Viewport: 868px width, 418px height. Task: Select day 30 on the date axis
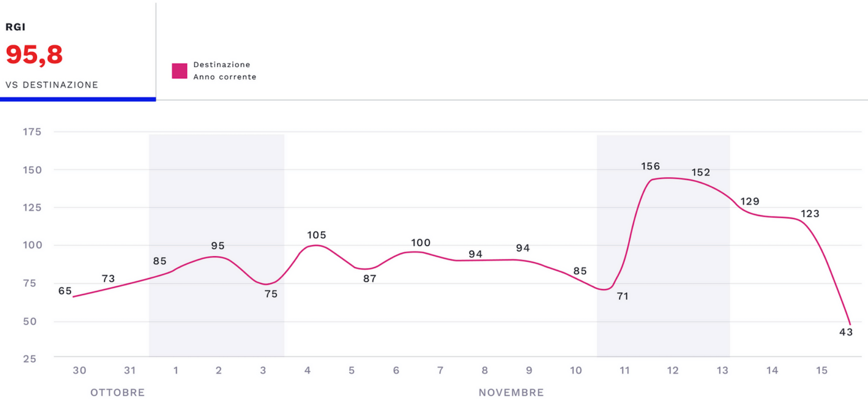(80, 370)
